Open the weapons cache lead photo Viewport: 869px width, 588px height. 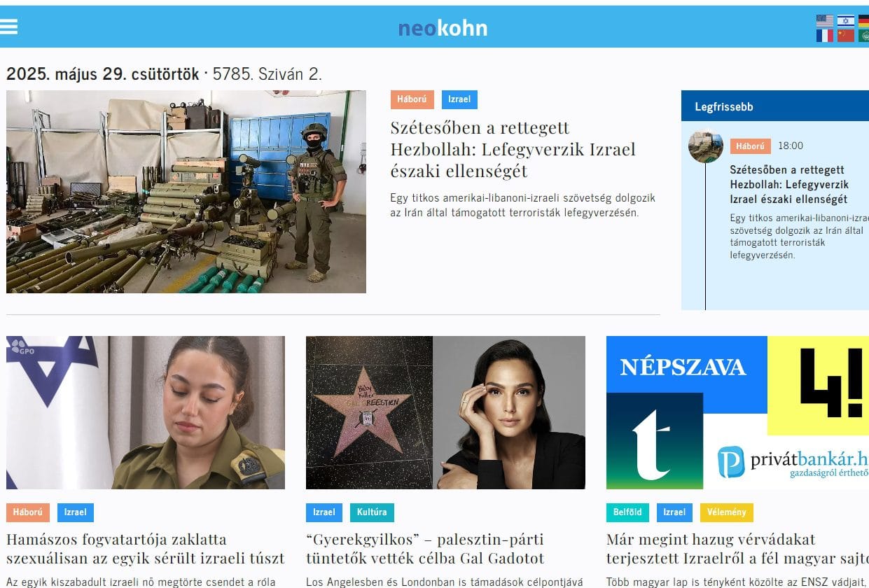tap(186, 192)
